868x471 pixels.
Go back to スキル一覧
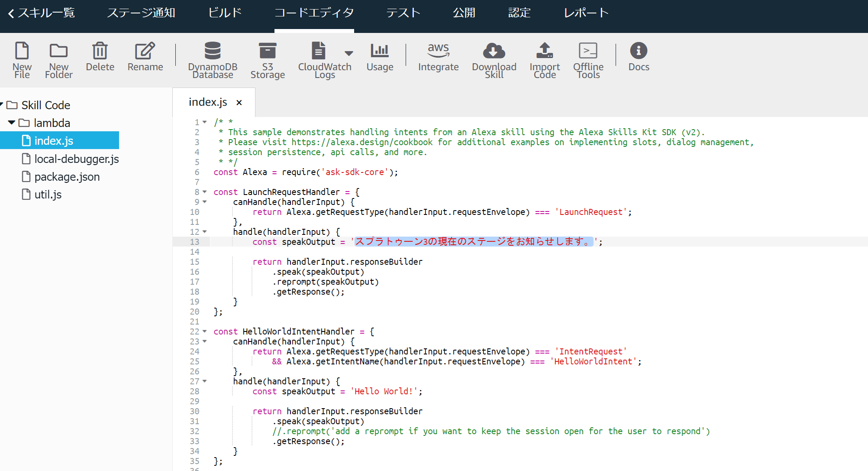pyautogui.click(x=42, y=13)
